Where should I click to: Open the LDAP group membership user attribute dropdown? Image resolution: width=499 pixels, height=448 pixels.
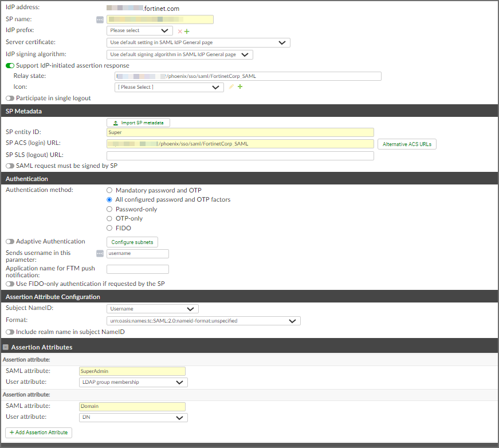(133, 382)
